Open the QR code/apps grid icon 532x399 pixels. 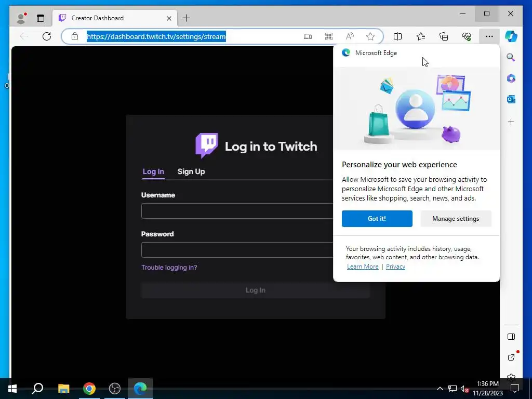[329, 36]
